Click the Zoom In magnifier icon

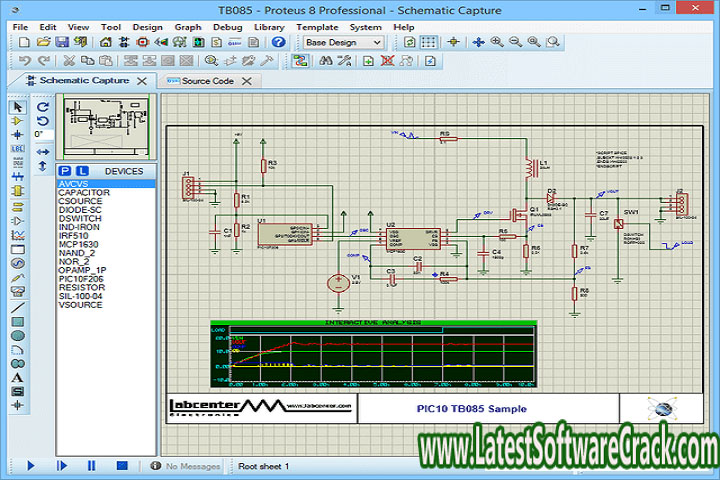[497, 42]
